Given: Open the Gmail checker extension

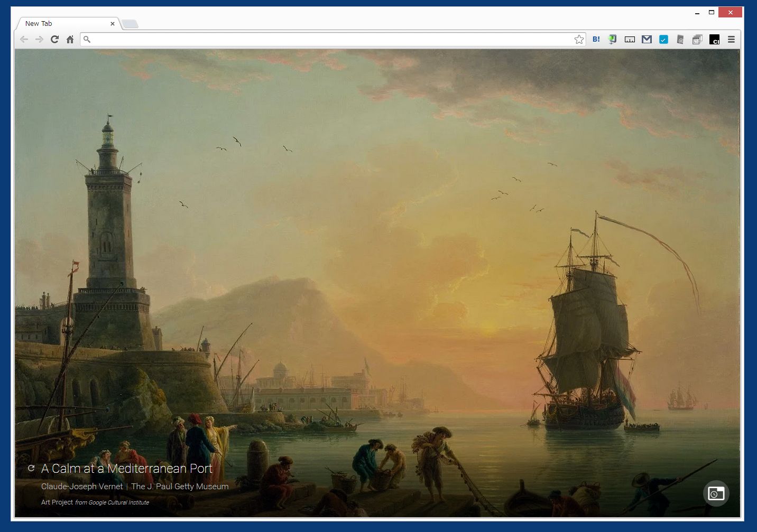Looking at the screenshot, I should [x=647, y=39].
